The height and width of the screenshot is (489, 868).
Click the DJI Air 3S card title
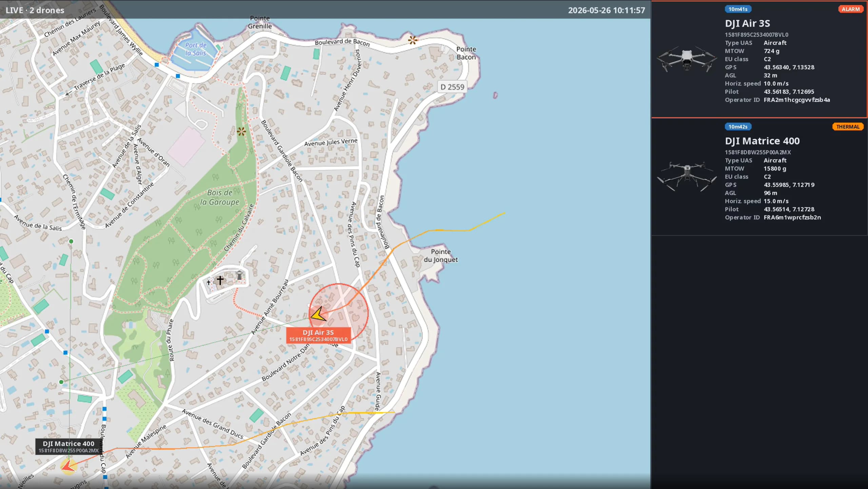click(x=747, y=23)
